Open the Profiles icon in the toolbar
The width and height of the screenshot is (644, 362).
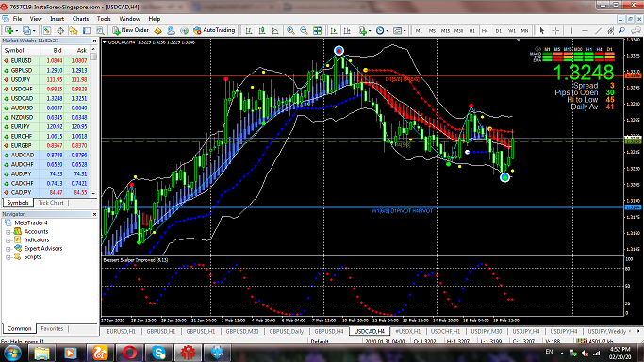coord(26,30)
